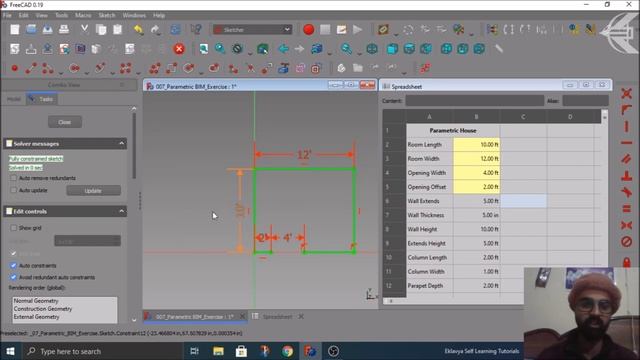Click the red Leave sketch X icon
Screen dimensions: 640x360
179,49
